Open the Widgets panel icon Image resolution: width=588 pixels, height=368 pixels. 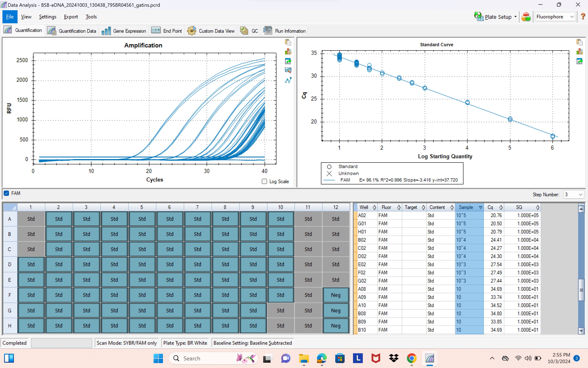tap(9, 358)
